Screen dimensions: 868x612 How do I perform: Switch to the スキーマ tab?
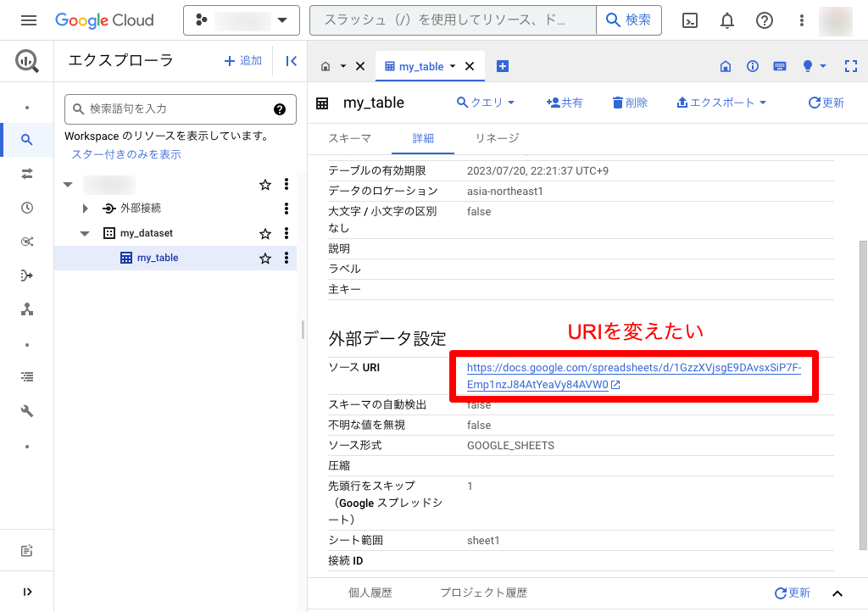point(349,138)
